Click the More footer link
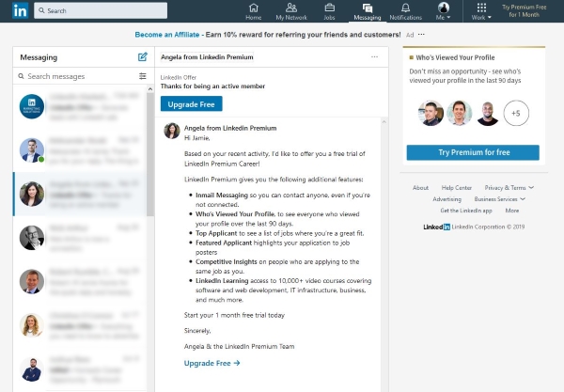The width and height of the screenshot is (564, 392). point(512,211)
